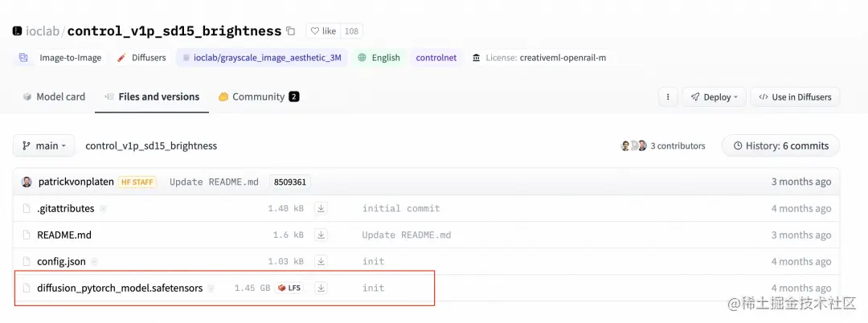Click the 1.6 kB file size
Viewport: 868px width, 323px height.
click(x=289, y=235)
